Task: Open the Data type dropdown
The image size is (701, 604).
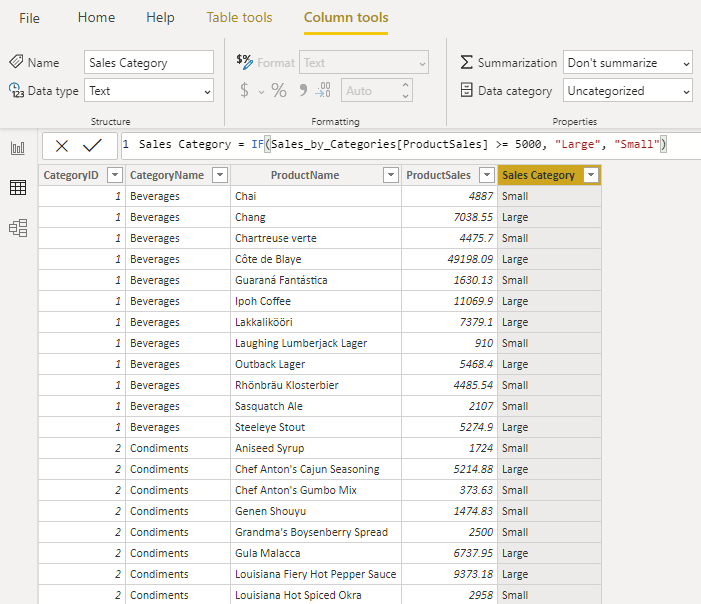Action: tap(149, 91)
